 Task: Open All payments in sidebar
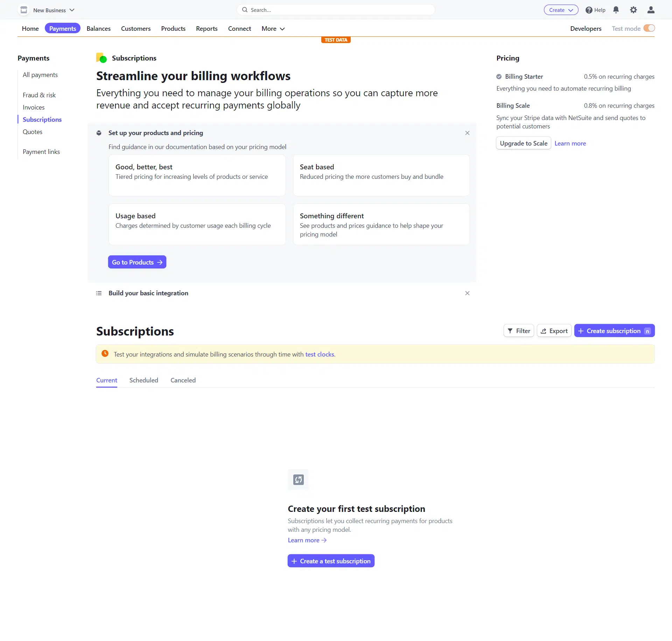(40, 75)
